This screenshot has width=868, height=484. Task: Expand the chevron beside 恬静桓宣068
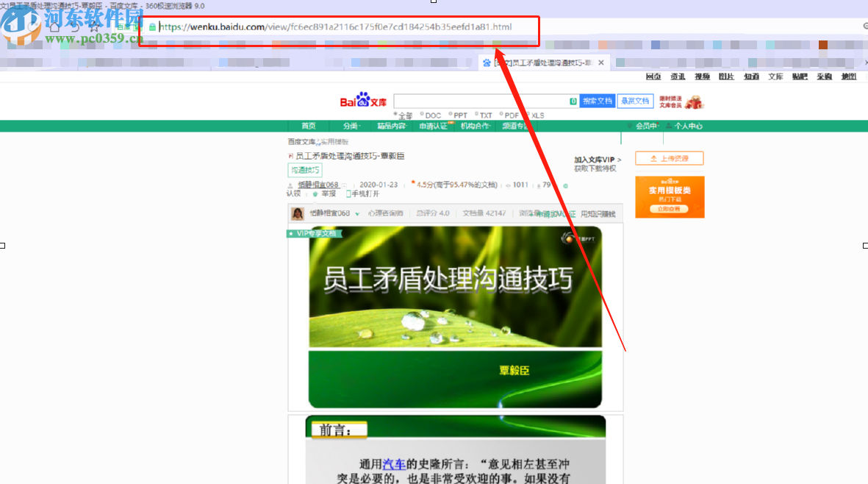[359, 213]
